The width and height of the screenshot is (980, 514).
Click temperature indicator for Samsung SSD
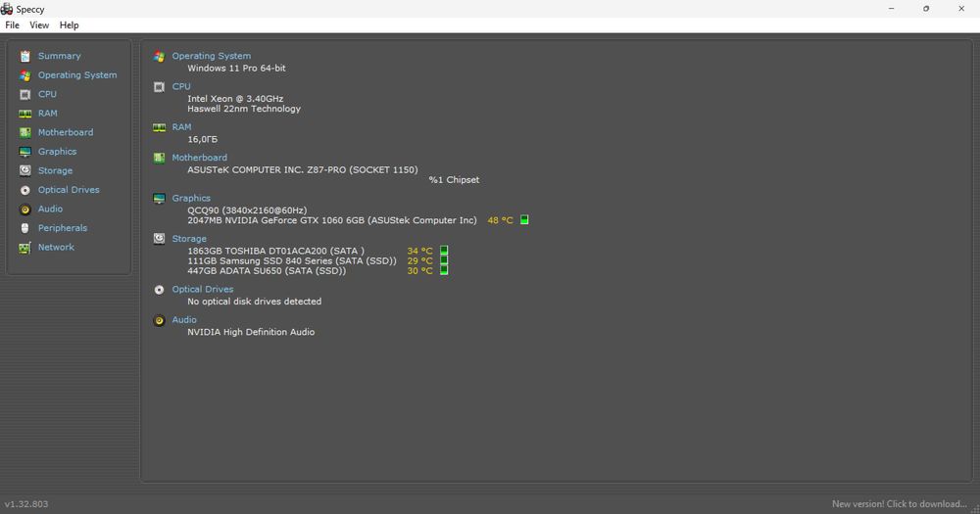click(444, 260)
